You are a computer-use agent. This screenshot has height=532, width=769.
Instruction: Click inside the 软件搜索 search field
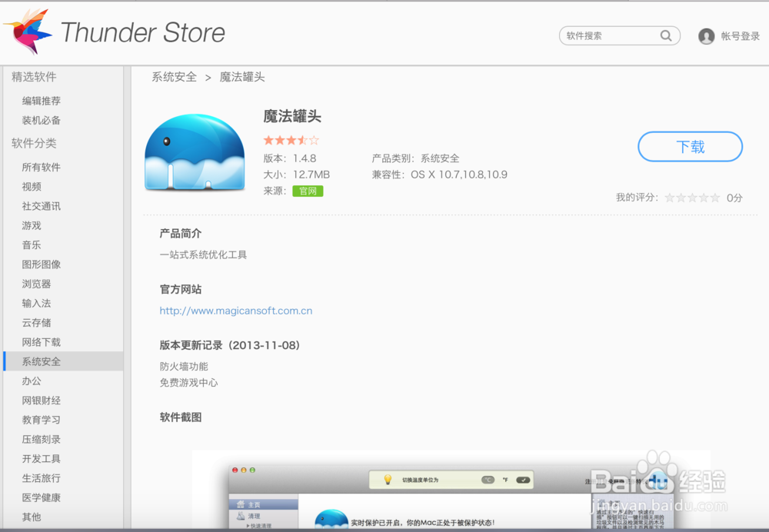tap(619, 36)
